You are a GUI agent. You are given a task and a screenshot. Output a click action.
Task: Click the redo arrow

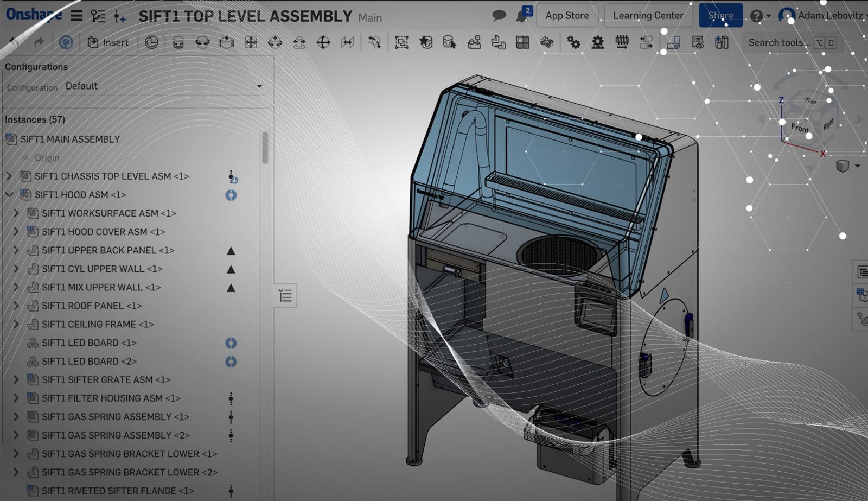pyautogui.click(x=39, y=42)
